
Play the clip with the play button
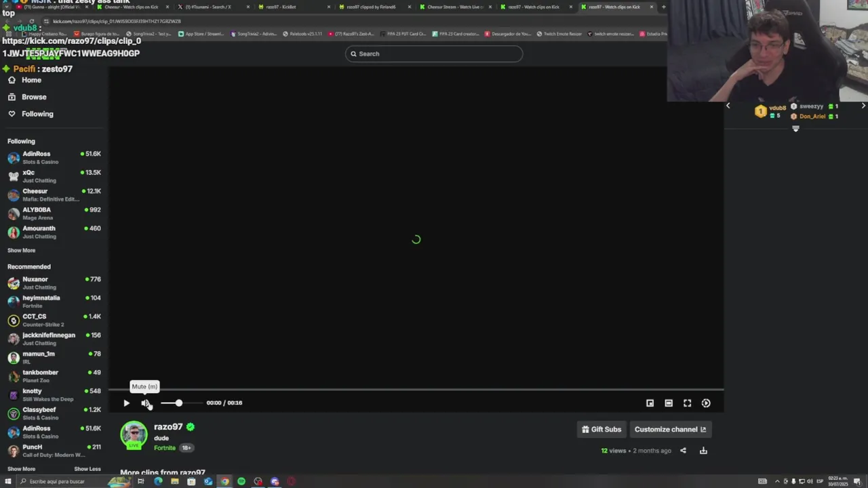pos(126,403)
